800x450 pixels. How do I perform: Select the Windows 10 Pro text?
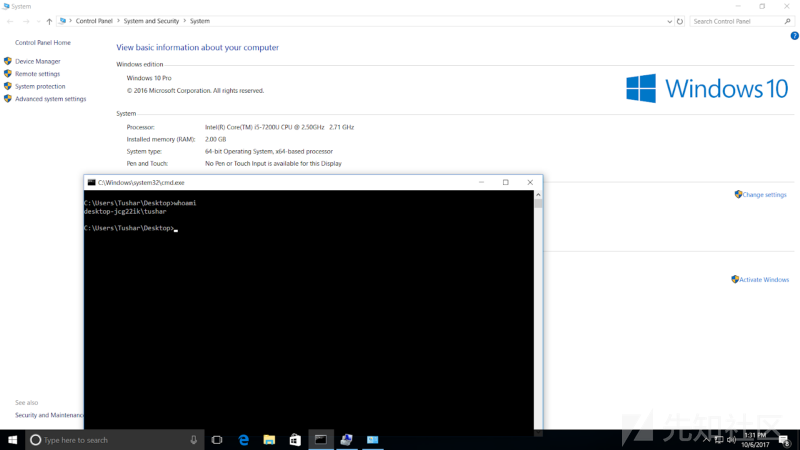149,78
